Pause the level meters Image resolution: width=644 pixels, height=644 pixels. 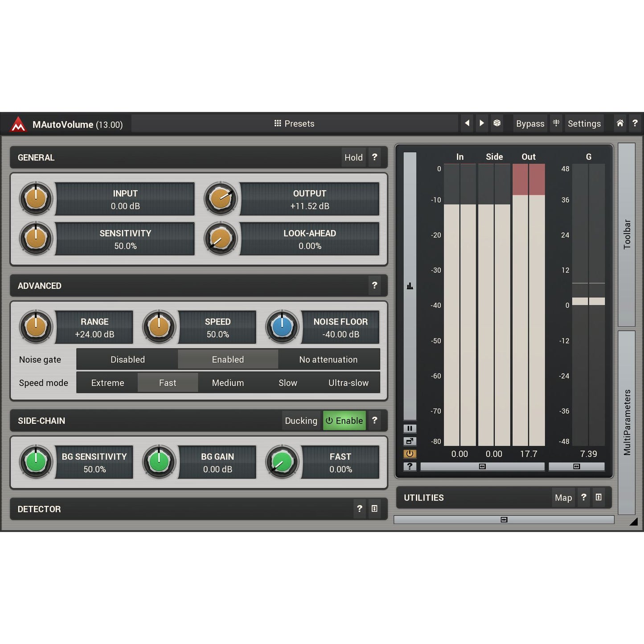coord(410,428)
